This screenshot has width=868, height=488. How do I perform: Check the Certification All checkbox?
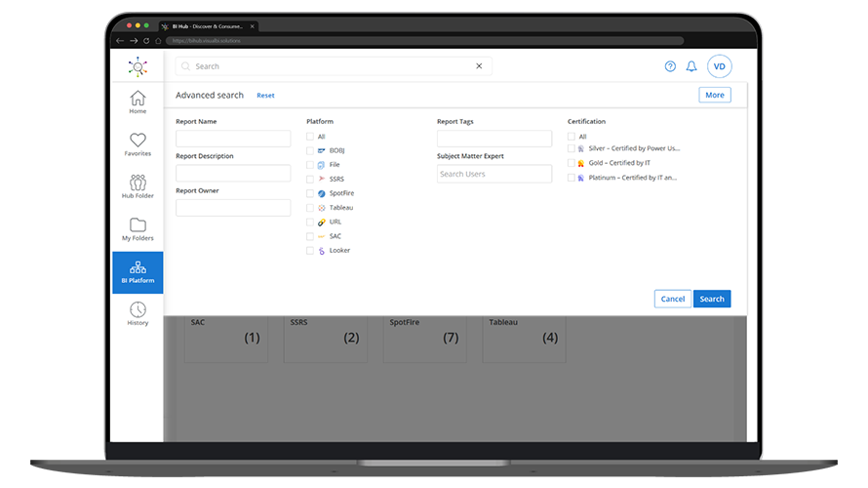pos(572,137)
